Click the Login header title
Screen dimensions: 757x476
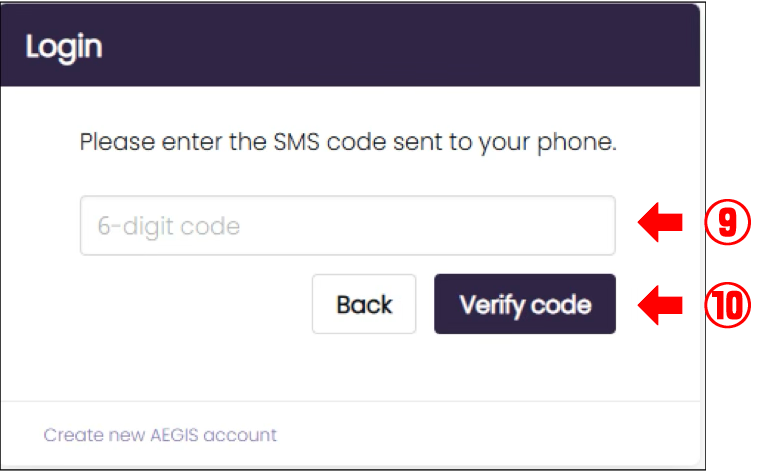[64, 46]
